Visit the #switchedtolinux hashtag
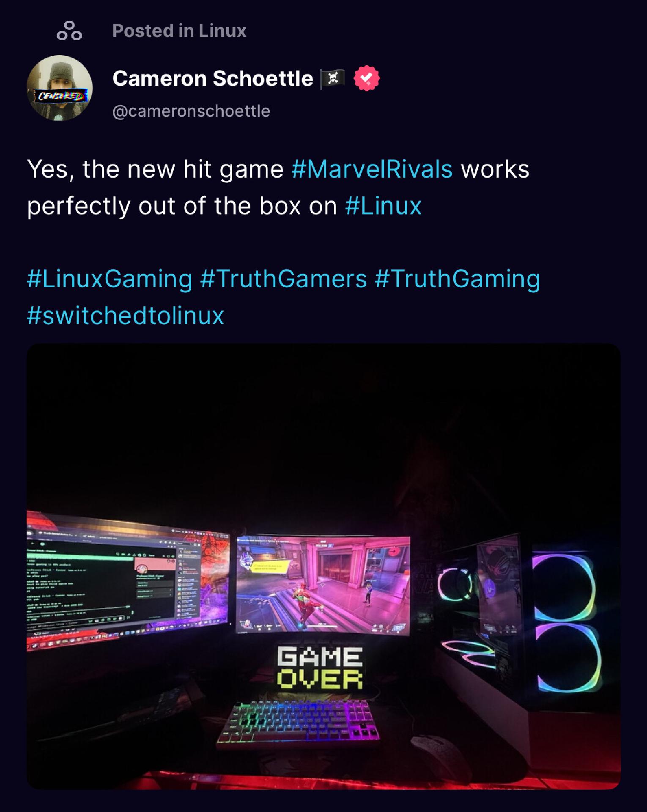This screenshot has height=812, width=647. [125, 315]
